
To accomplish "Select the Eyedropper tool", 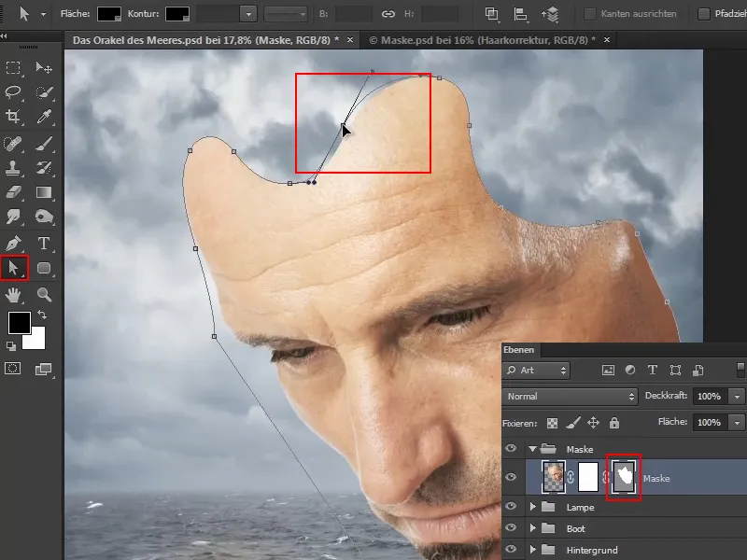I will click(x=44, y=116).
